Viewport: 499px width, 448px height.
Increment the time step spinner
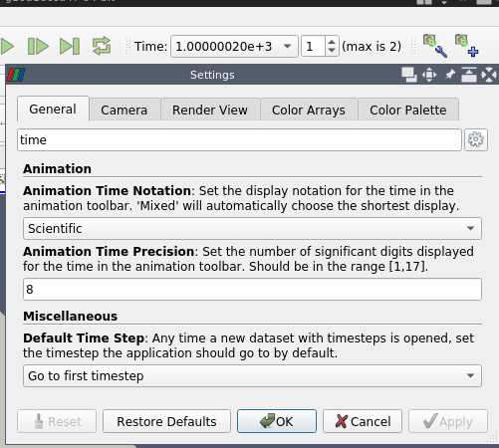(332, 42)
